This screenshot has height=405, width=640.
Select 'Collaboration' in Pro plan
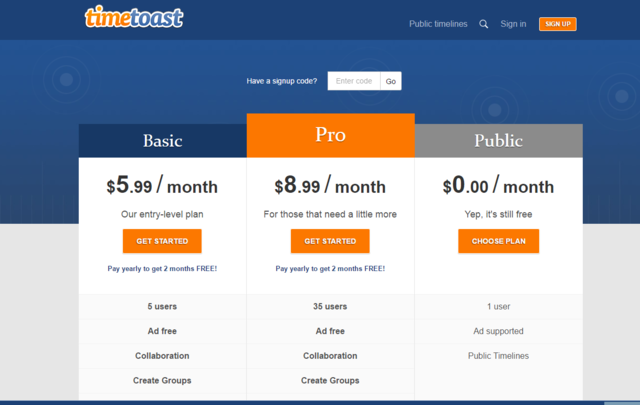330,356
